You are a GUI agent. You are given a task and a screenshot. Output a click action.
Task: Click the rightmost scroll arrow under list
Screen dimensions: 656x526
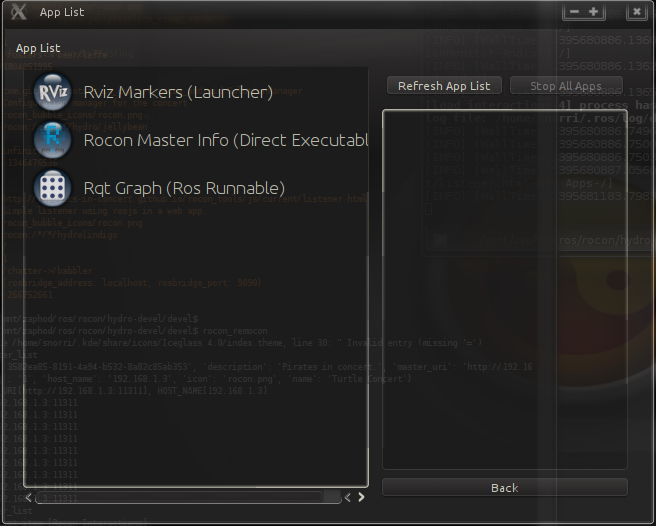(x=361, y=496)
